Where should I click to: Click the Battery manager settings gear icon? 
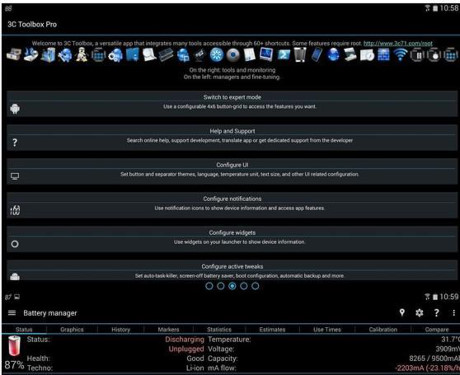click(x=419, y=313)
